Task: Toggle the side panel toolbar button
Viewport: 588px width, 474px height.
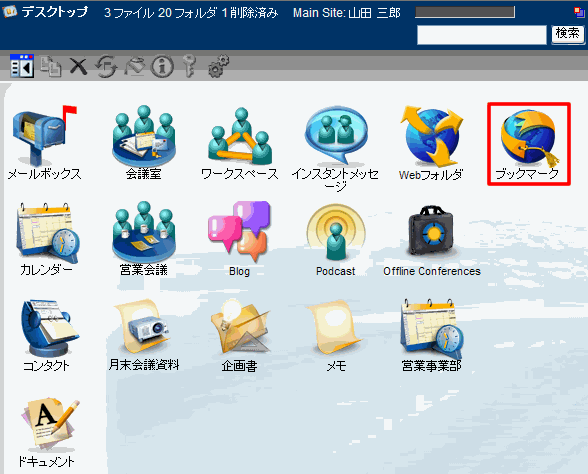Action: tap(22, 66)
